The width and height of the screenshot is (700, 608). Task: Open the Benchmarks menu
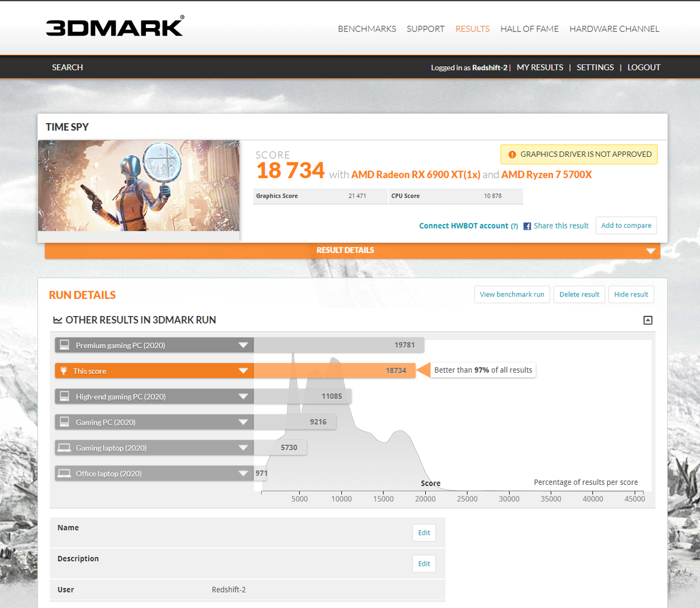point(367,29)
